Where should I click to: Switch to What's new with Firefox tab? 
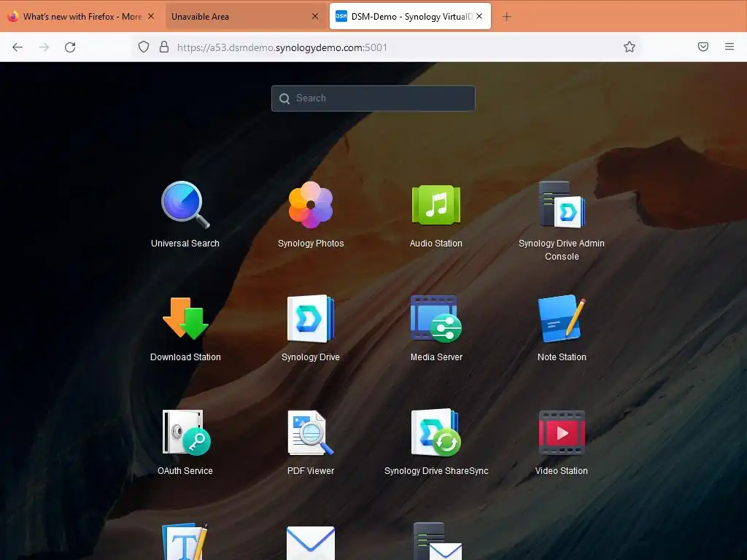[x=81, y=17]
